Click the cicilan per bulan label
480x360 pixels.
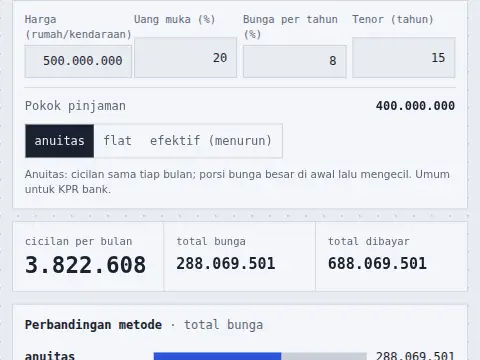[x=79, y=241]
